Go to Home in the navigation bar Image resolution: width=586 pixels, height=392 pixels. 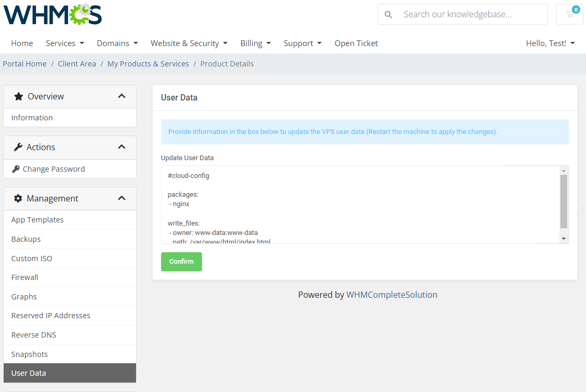(22, 43)
